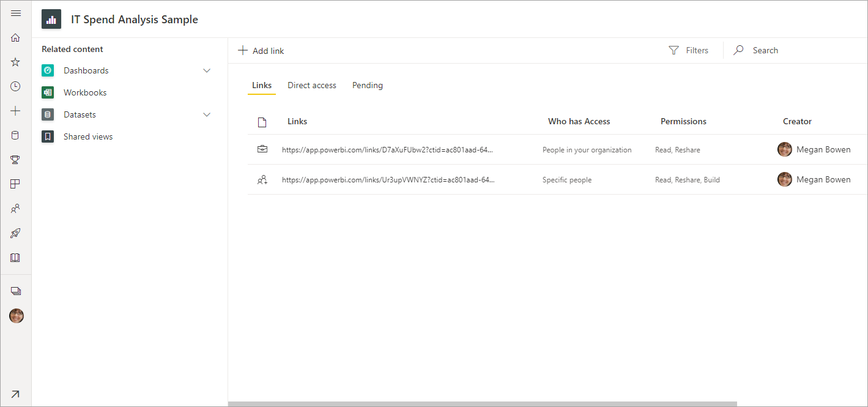Switch to the Direct access tab
This screenshot has width=868, height=407.
click(312, 85)
